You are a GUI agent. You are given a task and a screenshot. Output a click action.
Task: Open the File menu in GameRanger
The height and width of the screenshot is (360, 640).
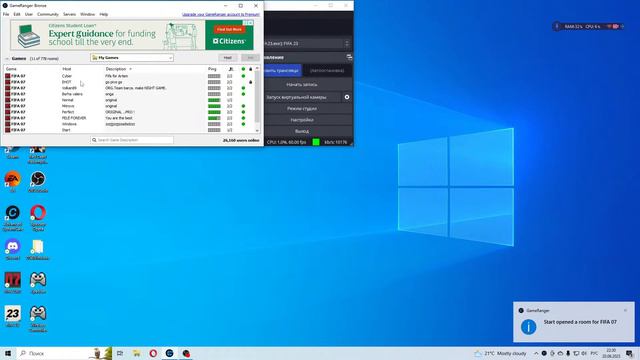click(6, 14)
